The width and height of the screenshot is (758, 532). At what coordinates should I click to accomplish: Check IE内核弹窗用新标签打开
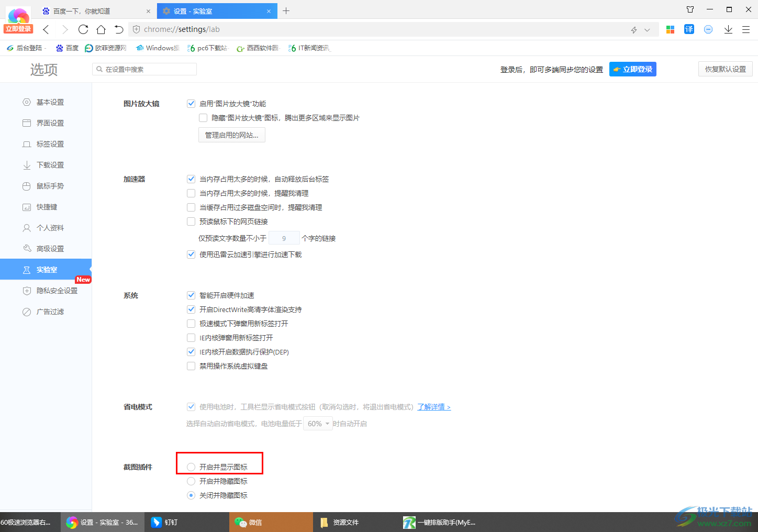click(191, 338)
